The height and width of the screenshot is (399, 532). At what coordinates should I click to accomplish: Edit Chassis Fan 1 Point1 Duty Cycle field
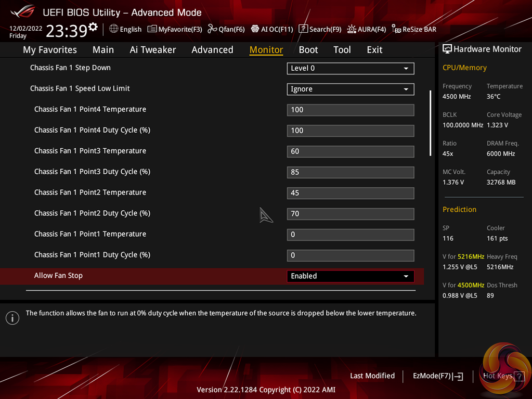pos(351,255)
